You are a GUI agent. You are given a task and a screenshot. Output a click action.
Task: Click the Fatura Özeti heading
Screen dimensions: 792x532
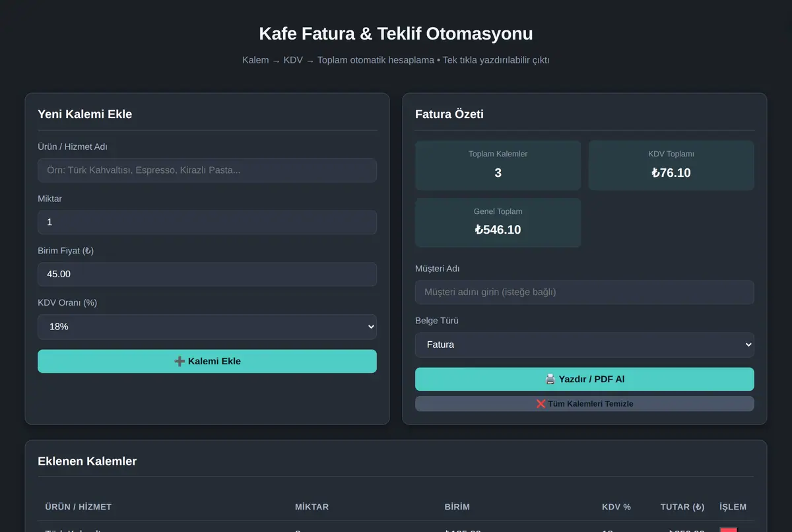tap(449, 114)
